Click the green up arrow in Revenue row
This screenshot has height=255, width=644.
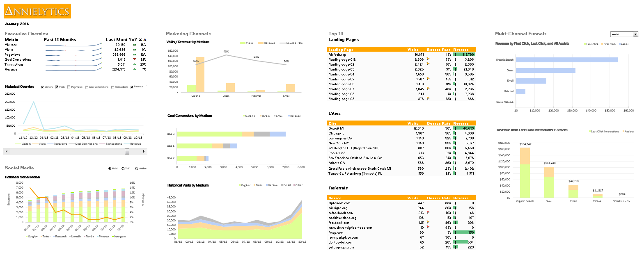click(134, 69)
